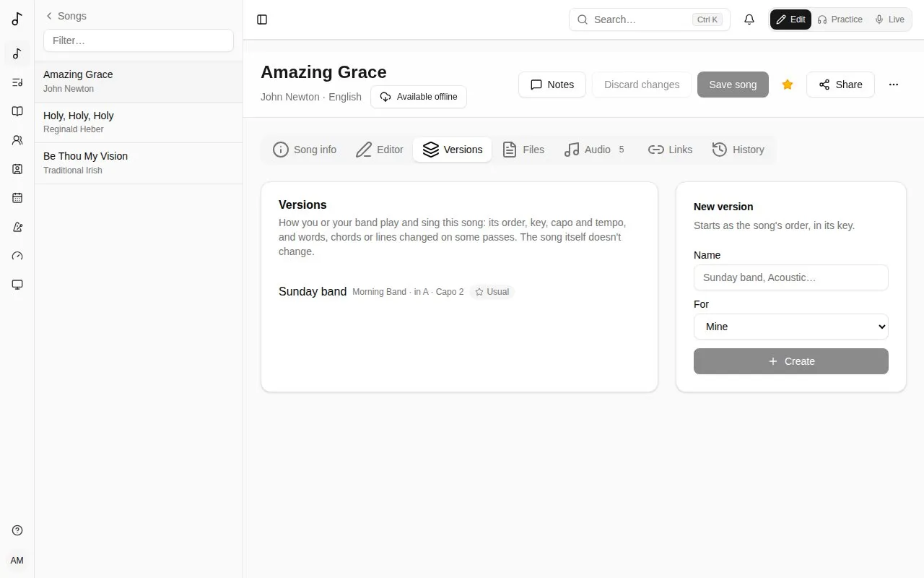The width and height of the screenshot is (924, 578).
Task: Open the people/team sidebar icon
Action: coord(17,140)
